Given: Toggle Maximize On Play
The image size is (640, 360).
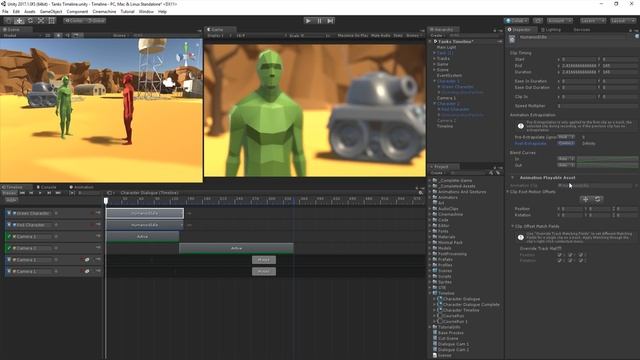Looking at the screenshot, I should pyautogui.click(x=353, y=36).
